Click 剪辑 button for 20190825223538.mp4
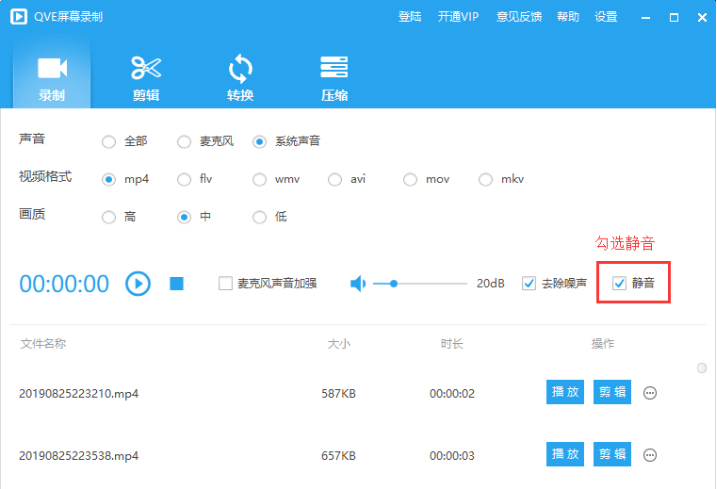 612,454
